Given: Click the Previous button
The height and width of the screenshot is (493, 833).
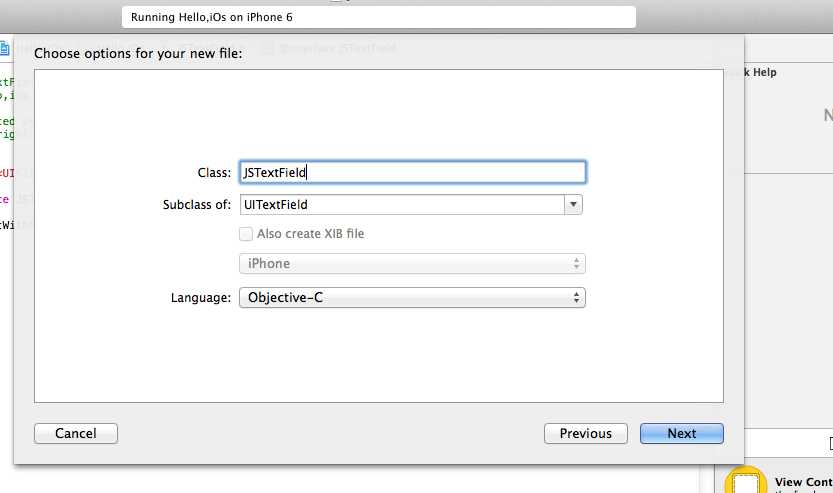Looking at the screenshot, I should 585,434.
